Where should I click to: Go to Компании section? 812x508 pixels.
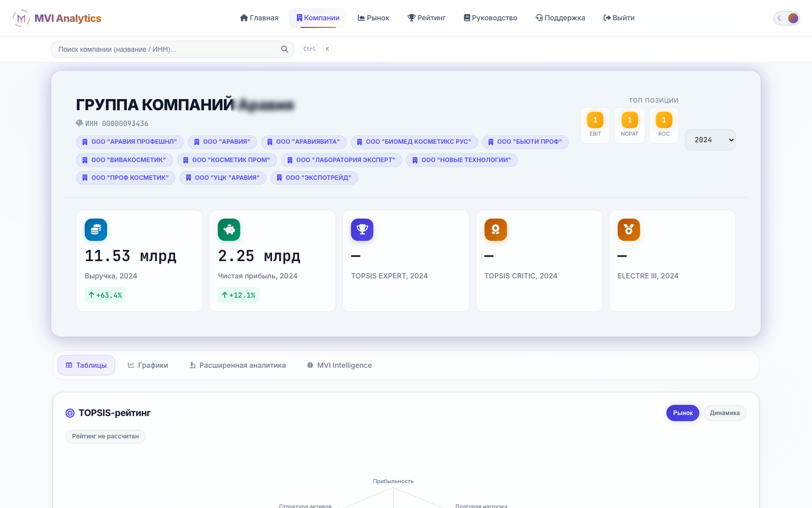318,18
